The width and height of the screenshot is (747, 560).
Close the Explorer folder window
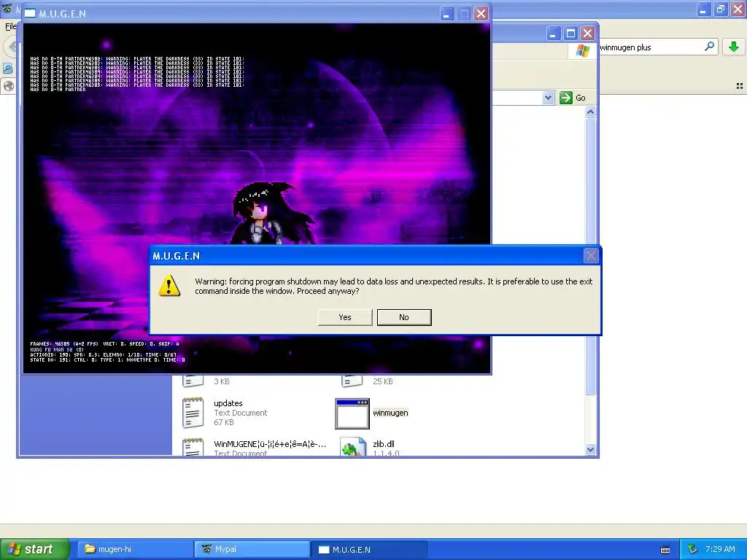[x=588, y=34]
